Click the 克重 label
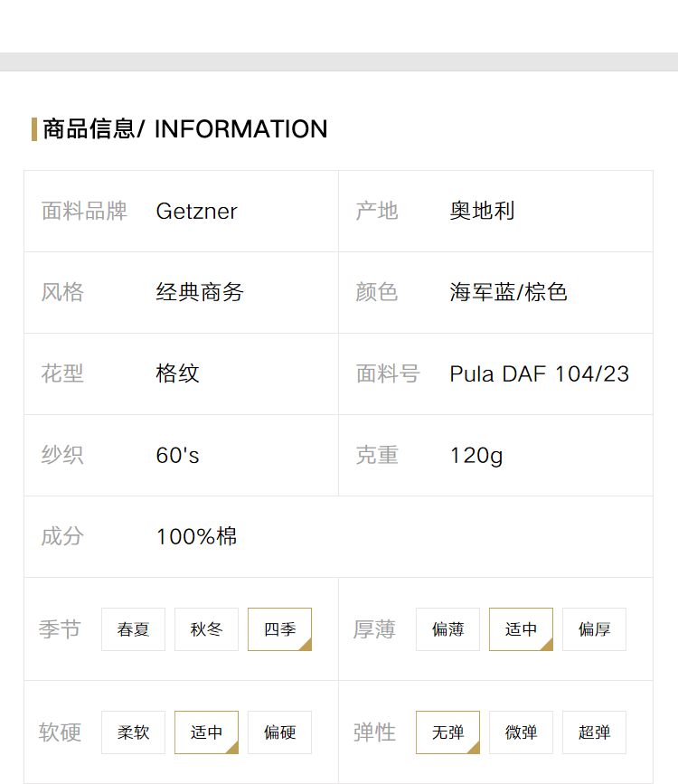 [x=377, y=455]
